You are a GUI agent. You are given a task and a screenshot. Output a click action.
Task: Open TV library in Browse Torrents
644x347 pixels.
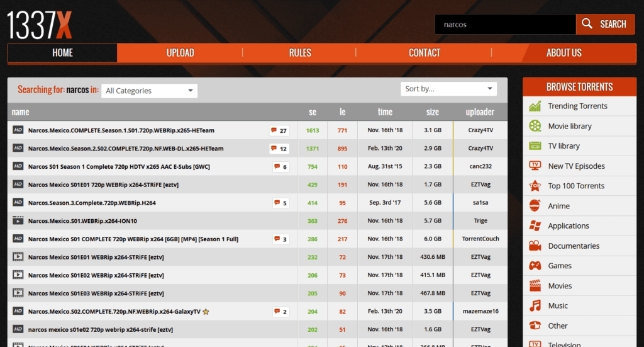tap(563, 146)
